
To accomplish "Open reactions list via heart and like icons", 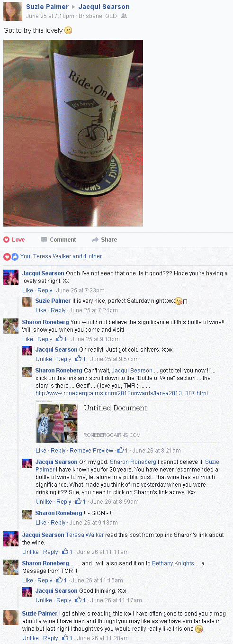I will pyautogui.click(x=11, y=256).
